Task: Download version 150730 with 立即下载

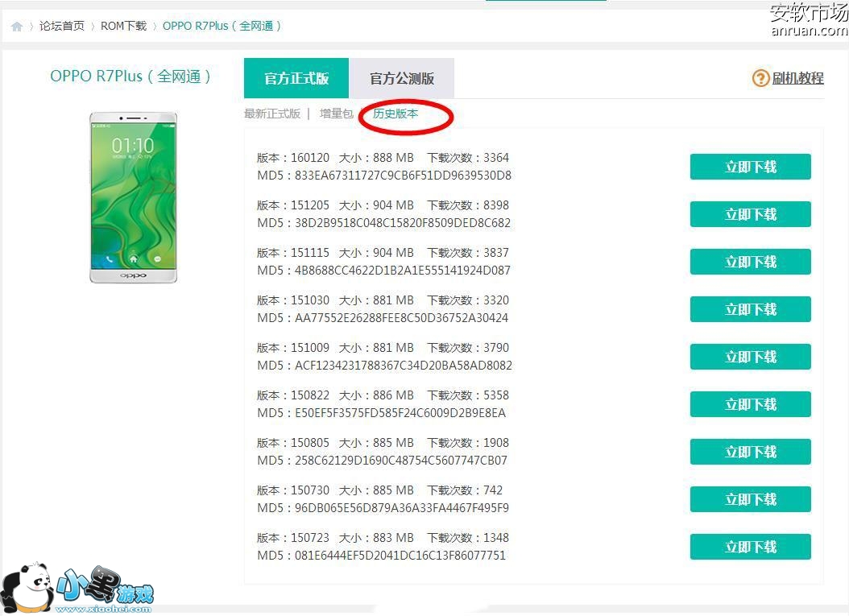Action: pos(751,499)
